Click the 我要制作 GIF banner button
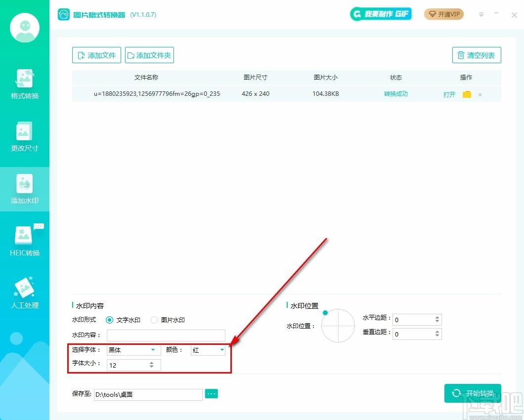524x420 pixels. point(381,14)
